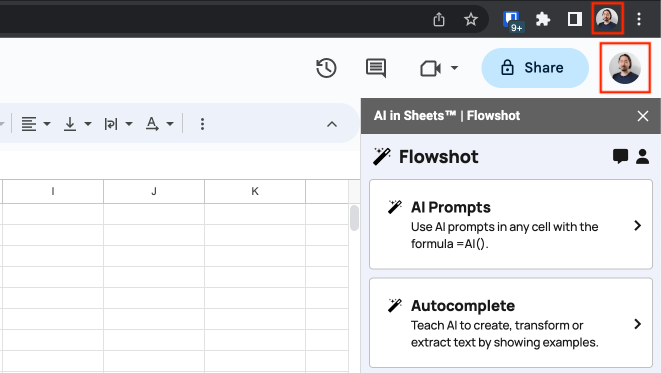Expand AI Prompts chevron arrow
The height and width of the screenshot is (373, 661).
pyautogui.click(x=637, y=225)
